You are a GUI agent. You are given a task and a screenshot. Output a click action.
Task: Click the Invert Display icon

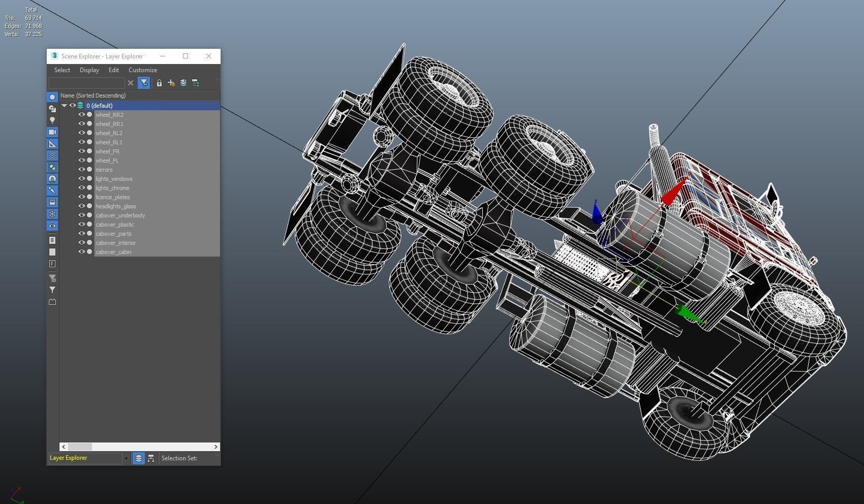[52, 264]
